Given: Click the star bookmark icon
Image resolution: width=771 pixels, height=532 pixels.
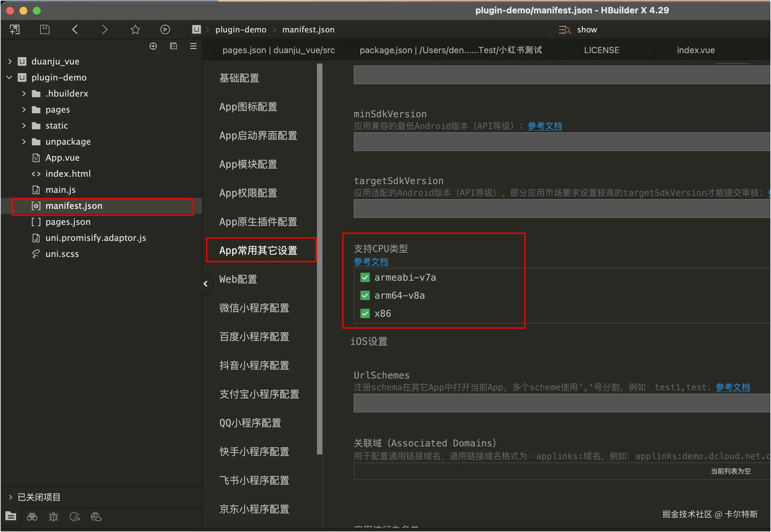Looking at the screenshot, I should 135,29.
